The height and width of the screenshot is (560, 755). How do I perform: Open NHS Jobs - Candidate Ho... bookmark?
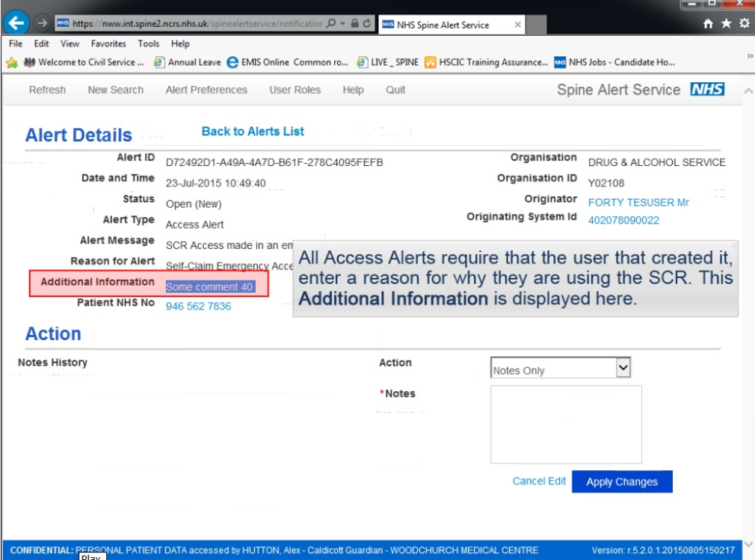(x=614, y=62)
